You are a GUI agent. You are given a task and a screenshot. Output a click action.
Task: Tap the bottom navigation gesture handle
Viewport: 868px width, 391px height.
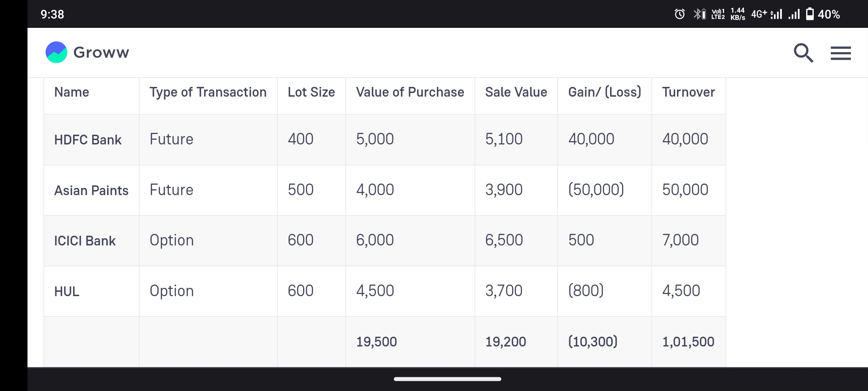point(447,379)
